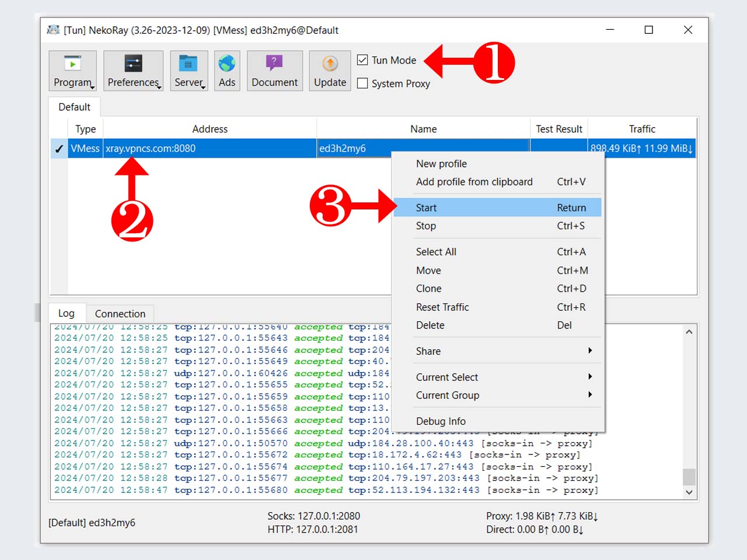Switch to the Default group tab
Image resolution: width=747 pixels, height=560 pixels.
tap(75, 107)
